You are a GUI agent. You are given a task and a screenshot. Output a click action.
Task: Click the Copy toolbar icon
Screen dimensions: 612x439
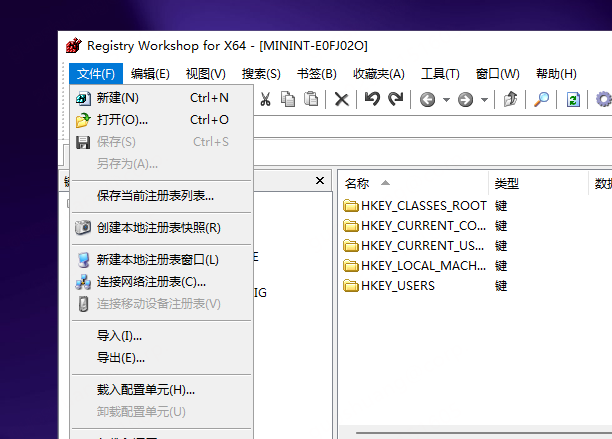point(288,99)
